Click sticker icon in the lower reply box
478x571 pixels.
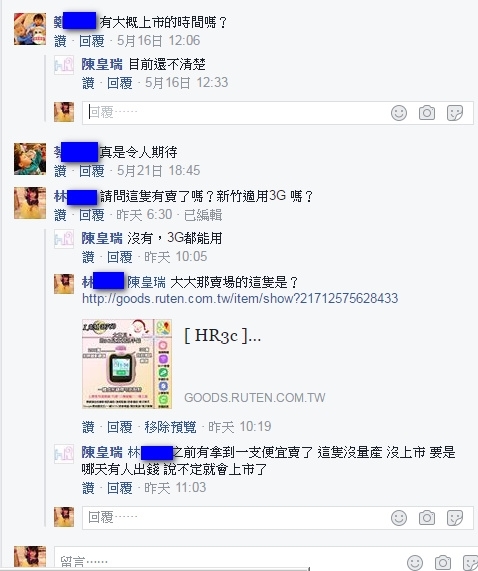[455, 518]
